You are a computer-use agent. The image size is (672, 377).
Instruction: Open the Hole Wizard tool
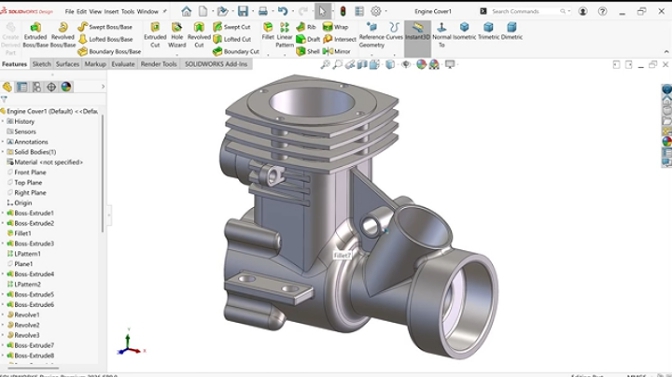177,35
